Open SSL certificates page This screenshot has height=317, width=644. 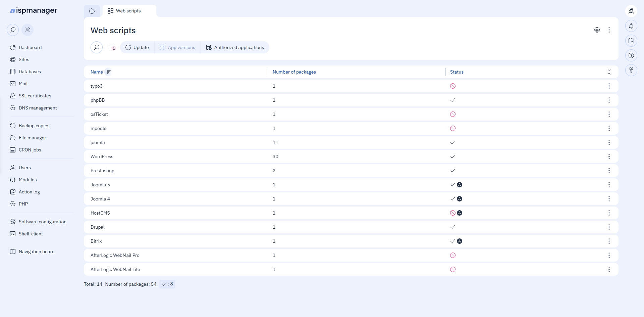[35, 96]
